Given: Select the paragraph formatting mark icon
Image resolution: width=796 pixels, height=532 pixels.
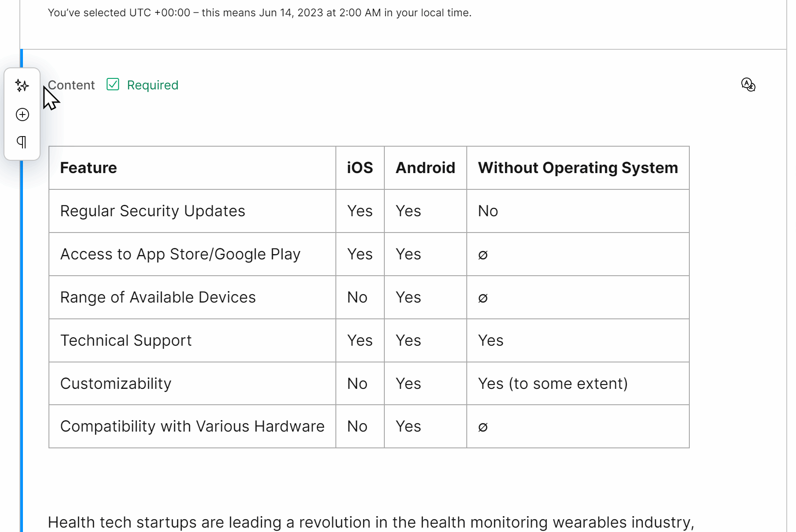Looking at the screenshot, I should (22, 142).
